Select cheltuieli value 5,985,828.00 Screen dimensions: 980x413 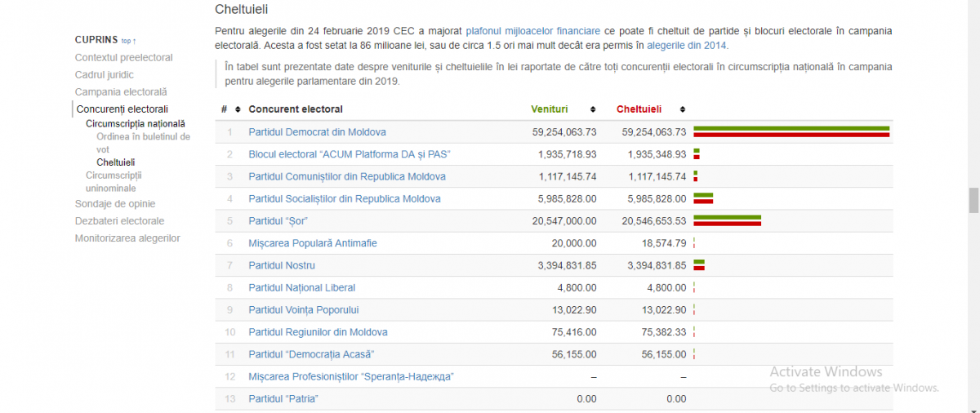[x=657, y=199]
